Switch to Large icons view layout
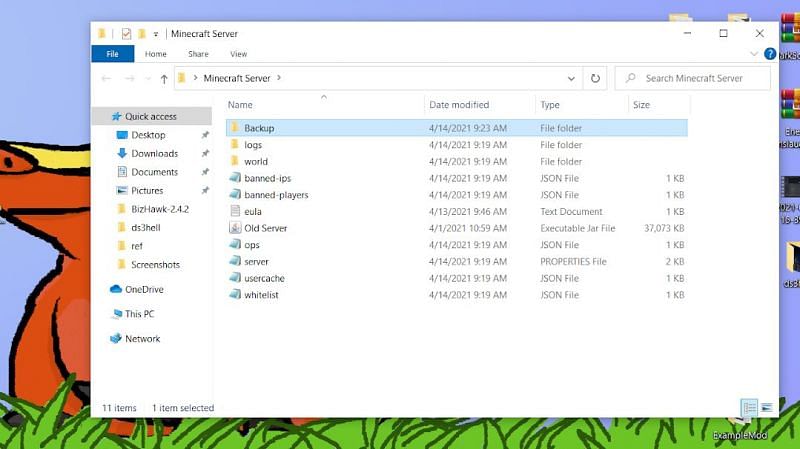This screenshot has height=449, width=800. coord(767,408)
